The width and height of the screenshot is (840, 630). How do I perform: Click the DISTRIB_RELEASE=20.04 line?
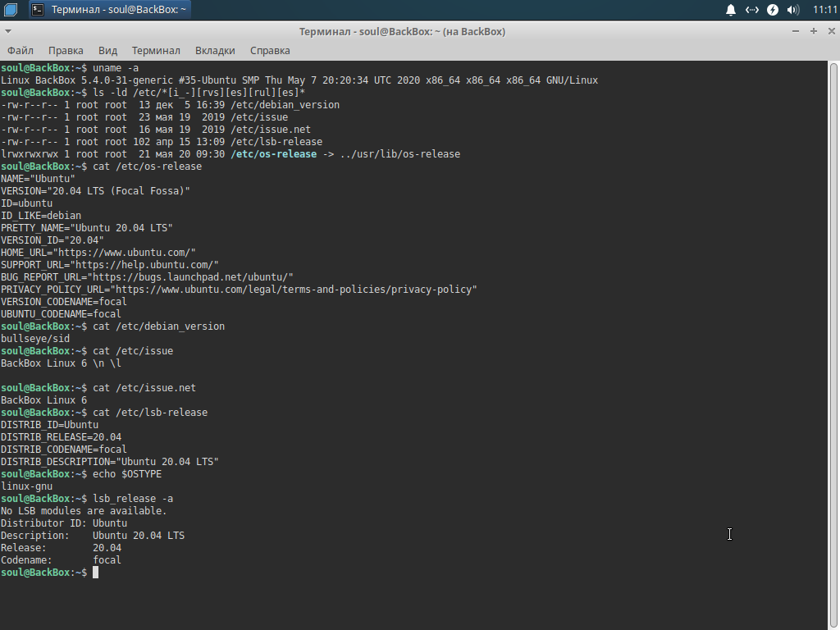tap(61, 438)
